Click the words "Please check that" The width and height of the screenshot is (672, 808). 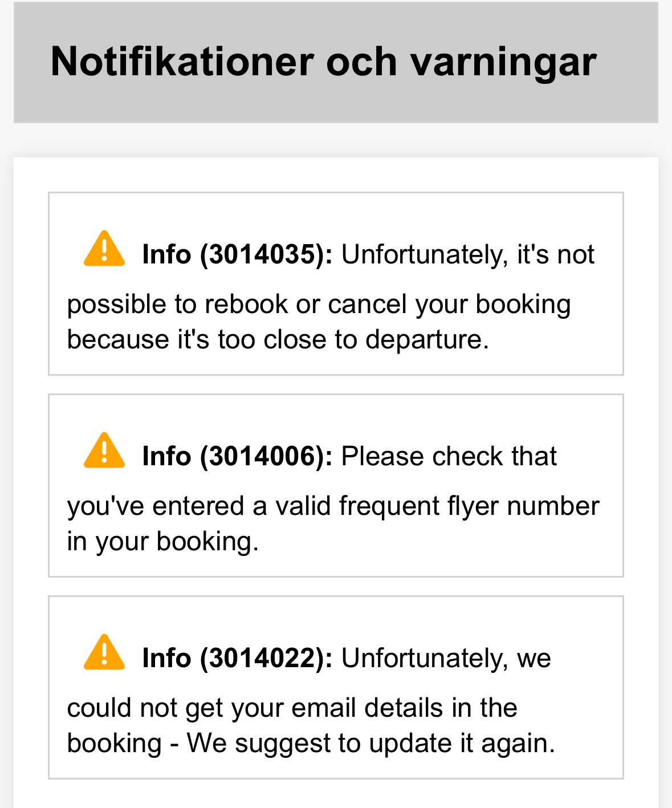tap(449, 456)
